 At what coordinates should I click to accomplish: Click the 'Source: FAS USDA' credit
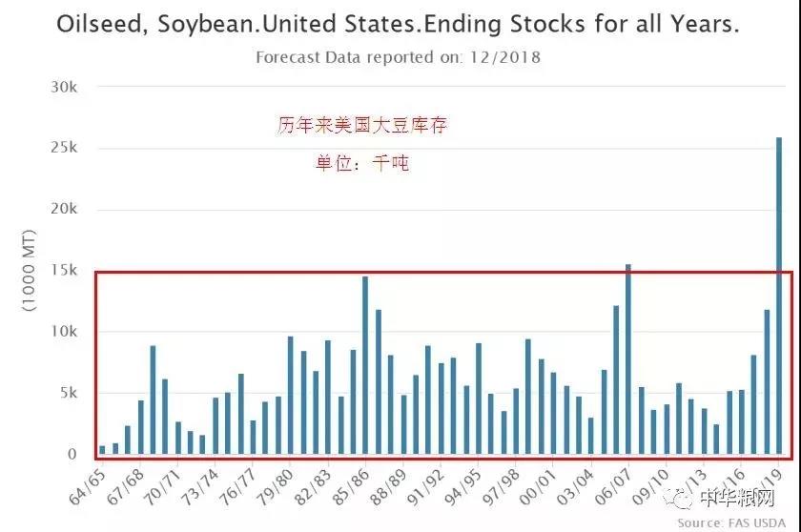click(x=731, y=522)
